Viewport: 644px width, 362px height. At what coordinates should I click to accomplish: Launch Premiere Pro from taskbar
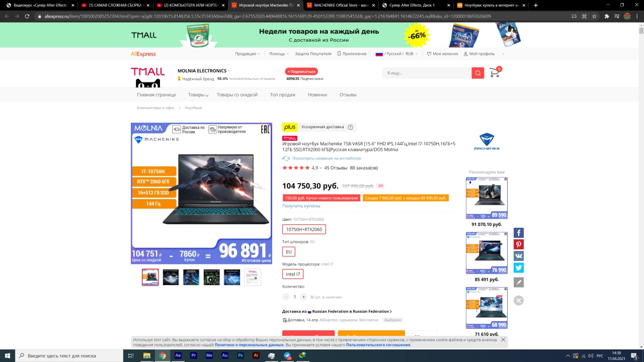click(194, 355)
